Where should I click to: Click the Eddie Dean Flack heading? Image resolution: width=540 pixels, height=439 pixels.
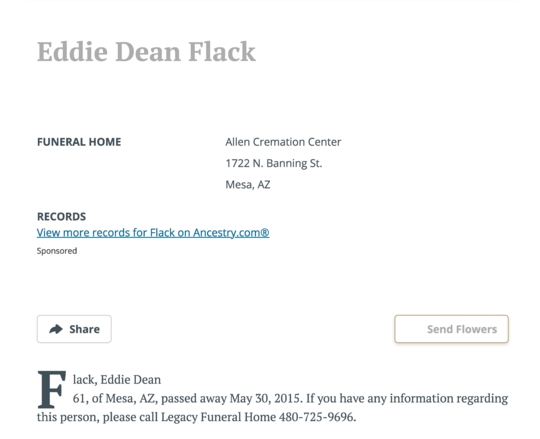146,52
